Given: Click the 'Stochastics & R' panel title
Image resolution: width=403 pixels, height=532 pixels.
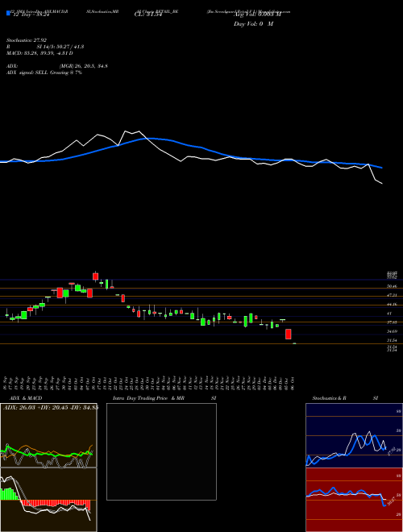Looking at the screenshot, I should tap(330, 398).
